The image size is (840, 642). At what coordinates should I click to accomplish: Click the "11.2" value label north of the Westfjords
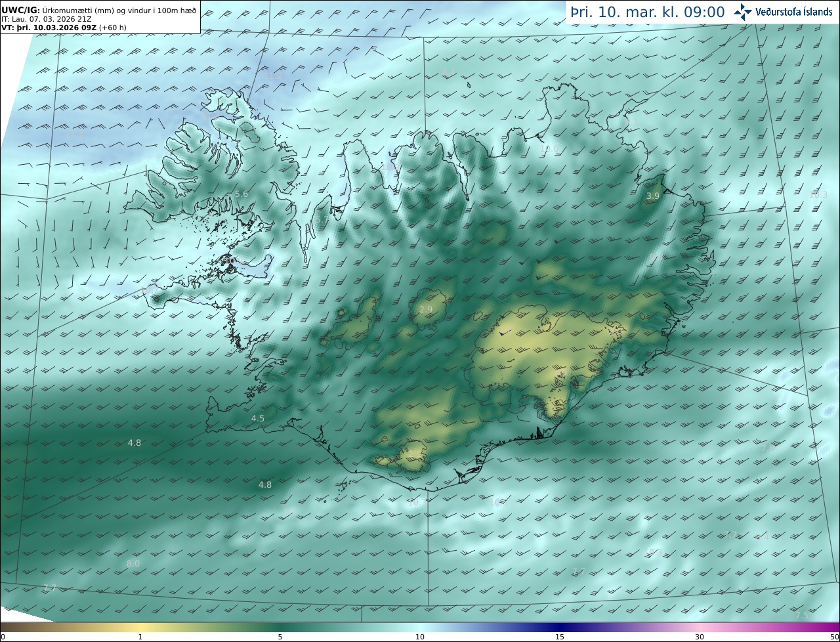point(273,76)
